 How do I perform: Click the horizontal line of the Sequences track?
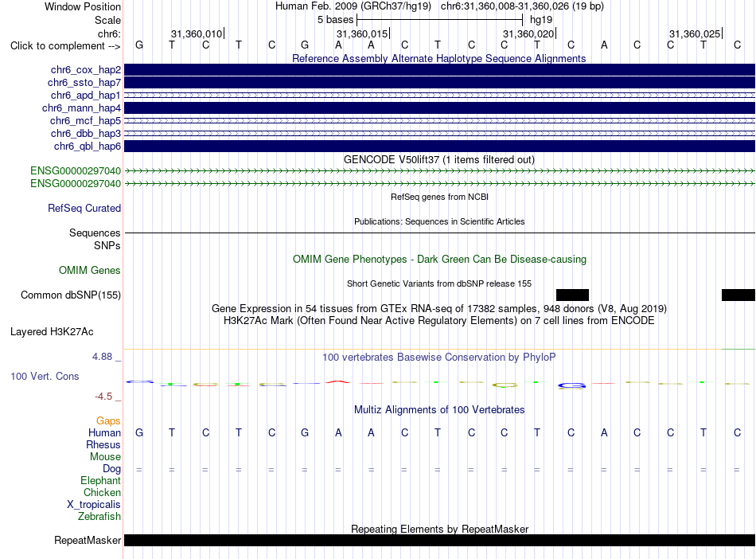click(x=440, y=233)
